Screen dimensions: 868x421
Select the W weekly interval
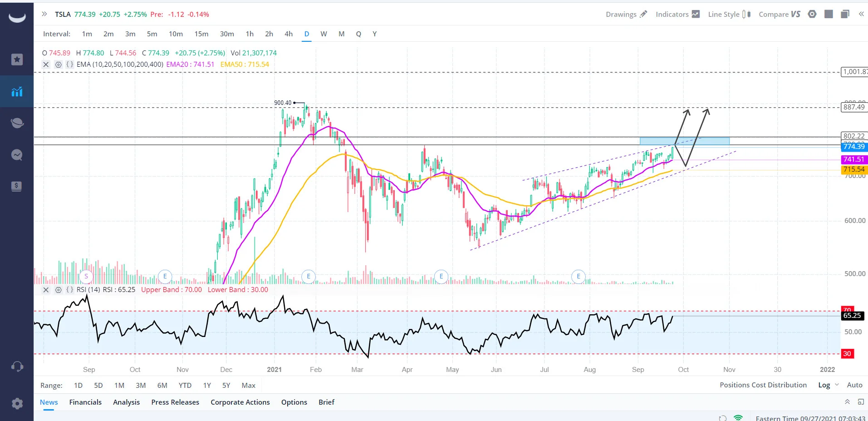click(324, 34)
